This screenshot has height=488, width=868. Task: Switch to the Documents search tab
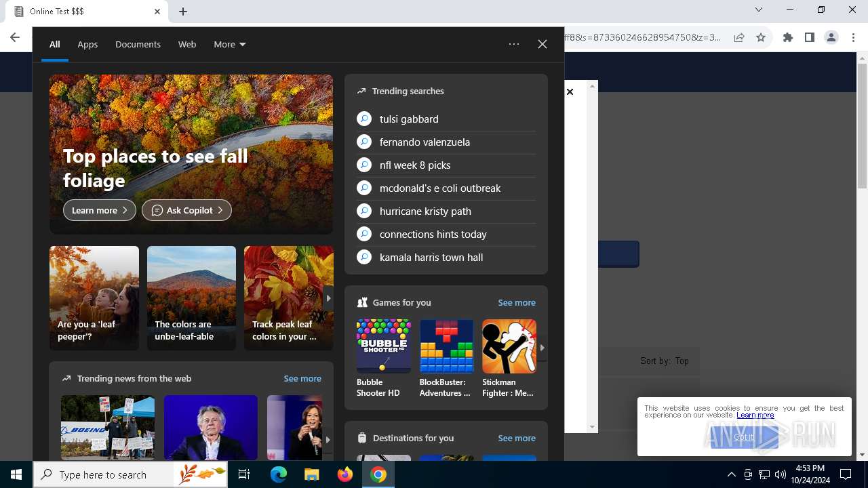click(x=138, y=44)
